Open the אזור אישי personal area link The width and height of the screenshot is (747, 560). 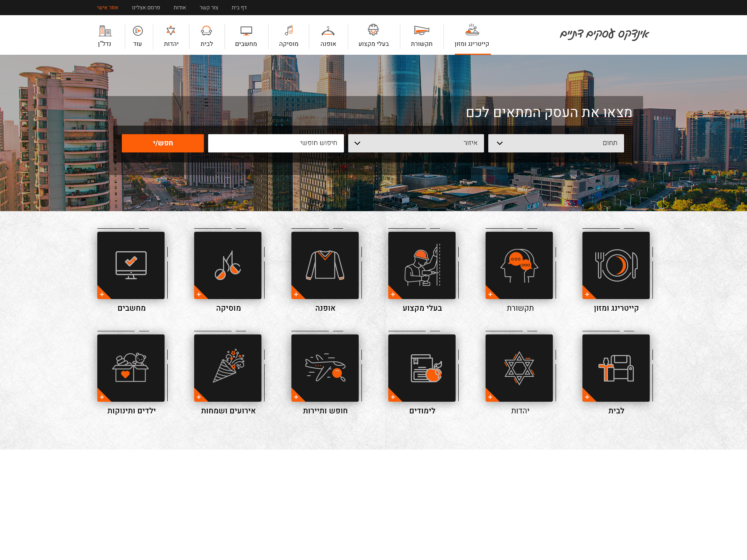[107, 8]
